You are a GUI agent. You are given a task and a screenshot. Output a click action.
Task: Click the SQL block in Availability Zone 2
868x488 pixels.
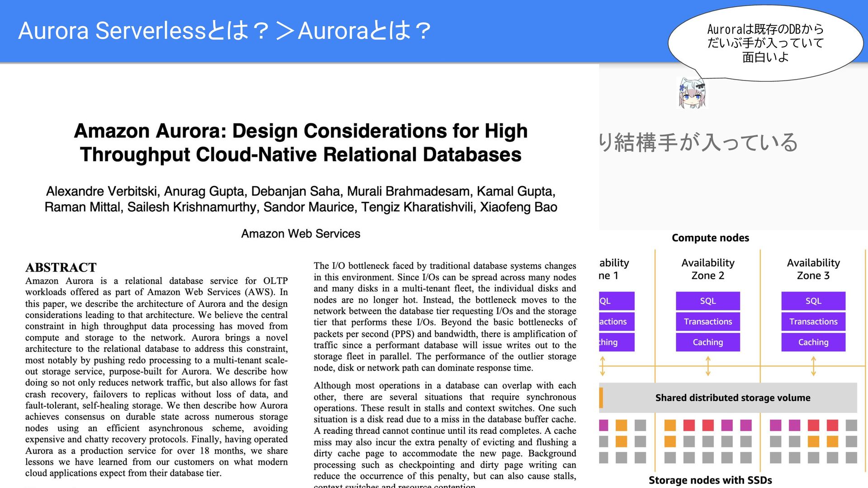(x=708, y=301)
